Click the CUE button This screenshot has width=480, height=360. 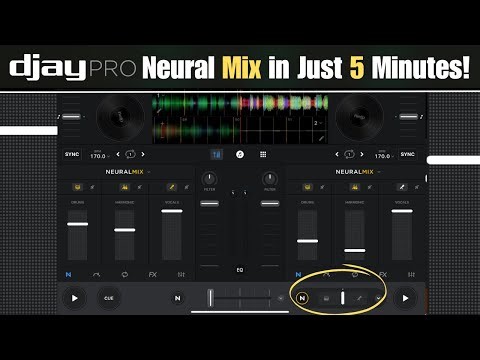pyautogui.click(x=109, y=298)
